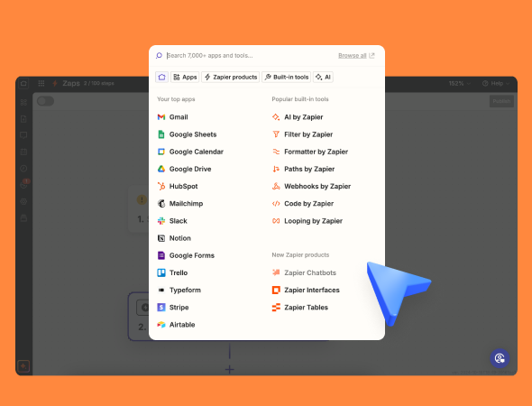Viewport: 532px width, 406px height.
Task: Click the Browse all link
Action: tap(356, 56)
